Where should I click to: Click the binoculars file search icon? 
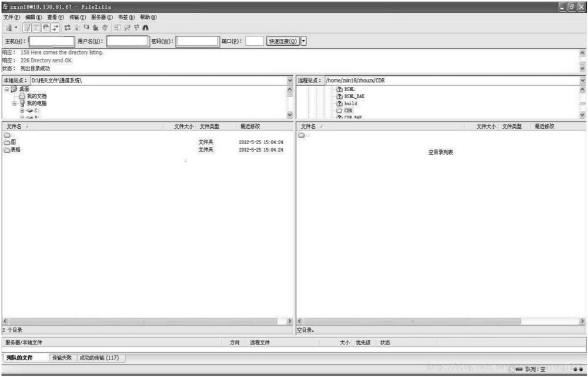pos(145,28)
